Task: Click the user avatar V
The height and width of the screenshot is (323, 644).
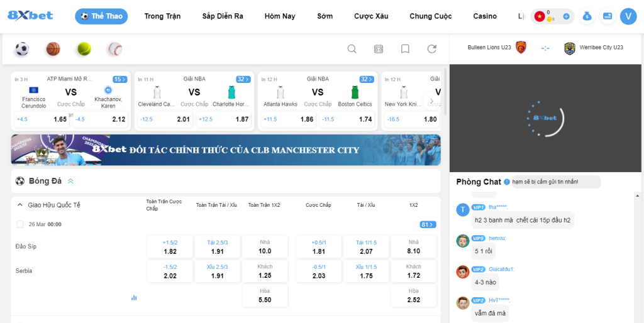Action: coord(628,16)
